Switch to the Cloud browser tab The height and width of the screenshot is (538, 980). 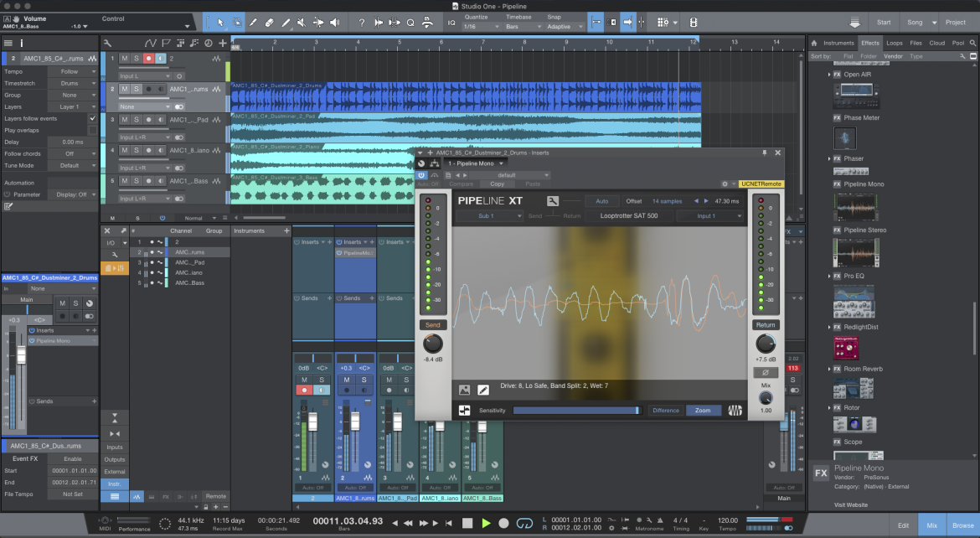click(937, 44)
